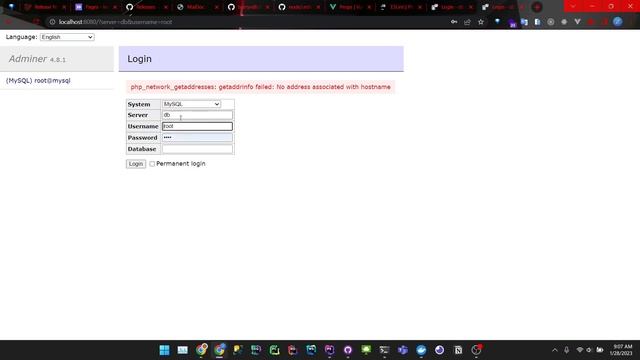
Task: Click the Login submit button
Action: [x=136, y=164]
